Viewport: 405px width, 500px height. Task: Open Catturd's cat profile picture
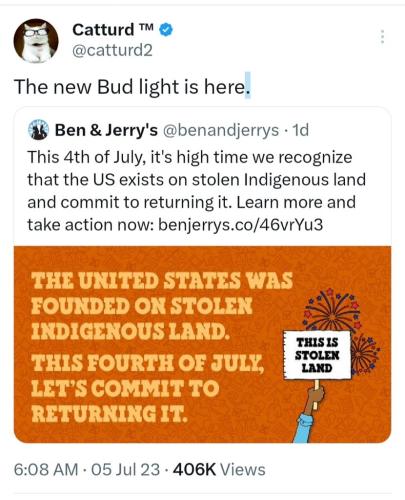[x=36, y=41]
